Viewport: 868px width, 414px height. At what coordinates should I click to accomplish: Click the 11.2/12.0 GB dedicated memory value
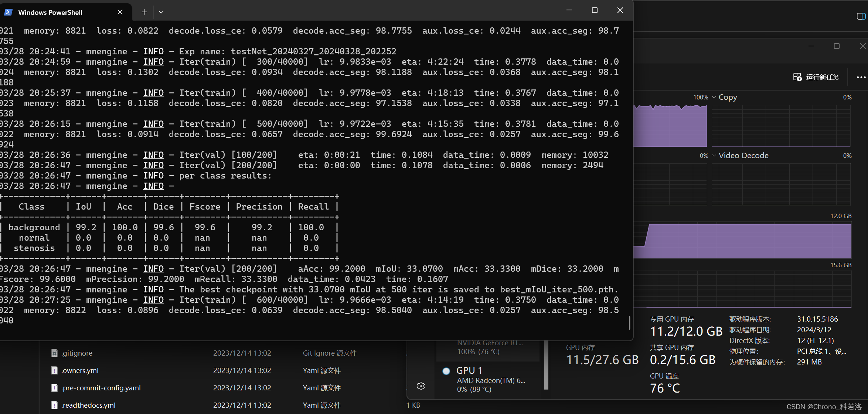pyautogui.click(x=686, y=331)
